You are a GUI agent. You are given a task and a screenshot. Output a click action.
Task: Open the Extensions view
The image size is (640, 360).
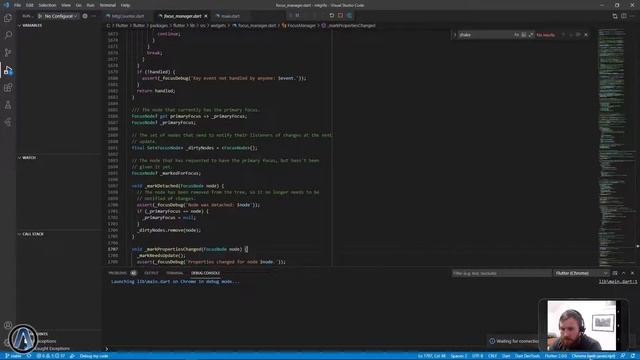[8, 87]
